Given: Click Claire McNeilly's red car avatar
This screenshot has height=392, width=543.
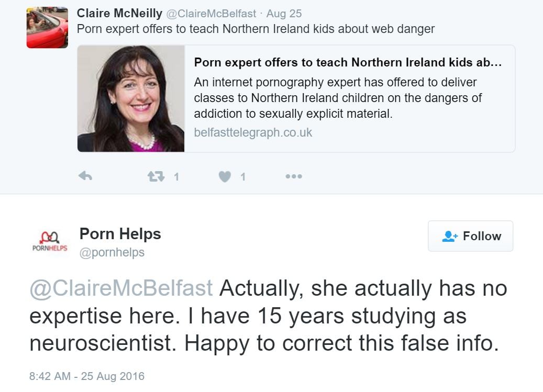Looking at the screenshot, I should pos(47,27).
